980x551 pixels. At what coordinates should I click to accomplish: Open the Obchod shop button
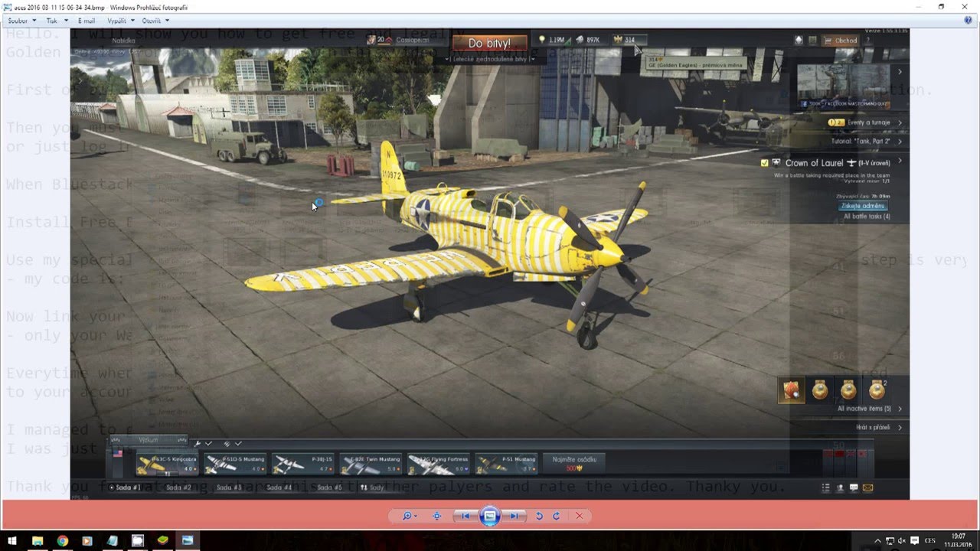pos(841,41)
